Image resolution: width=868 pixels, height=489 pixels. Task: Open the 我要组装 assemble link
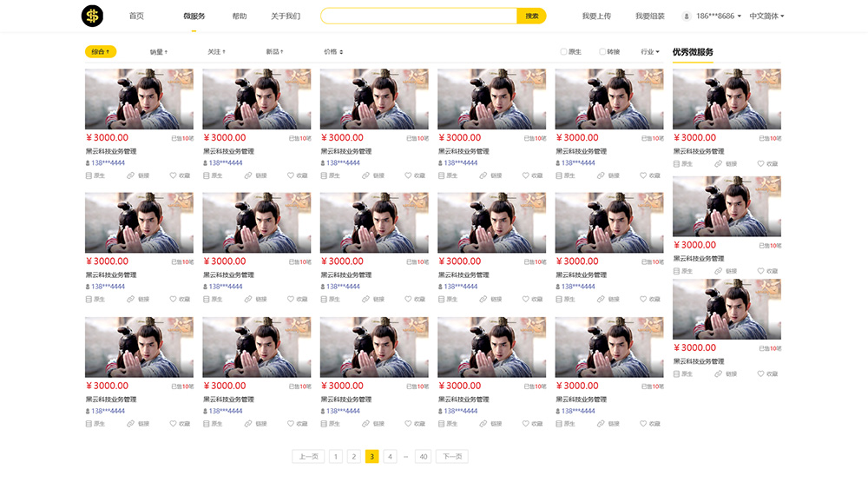pyautogui.click(x=650, y=16)
